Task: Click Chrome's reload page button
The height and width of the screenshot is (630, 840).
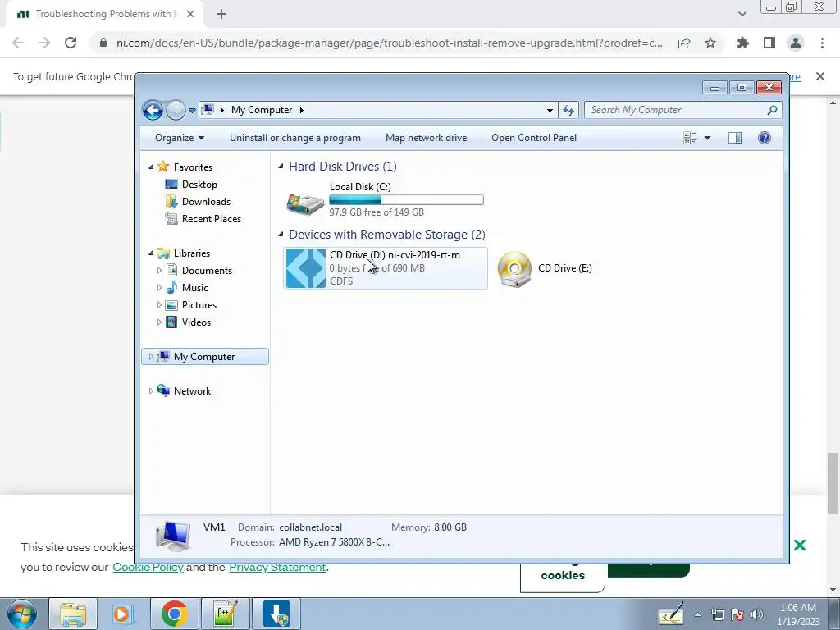Action: coord(71,43)
